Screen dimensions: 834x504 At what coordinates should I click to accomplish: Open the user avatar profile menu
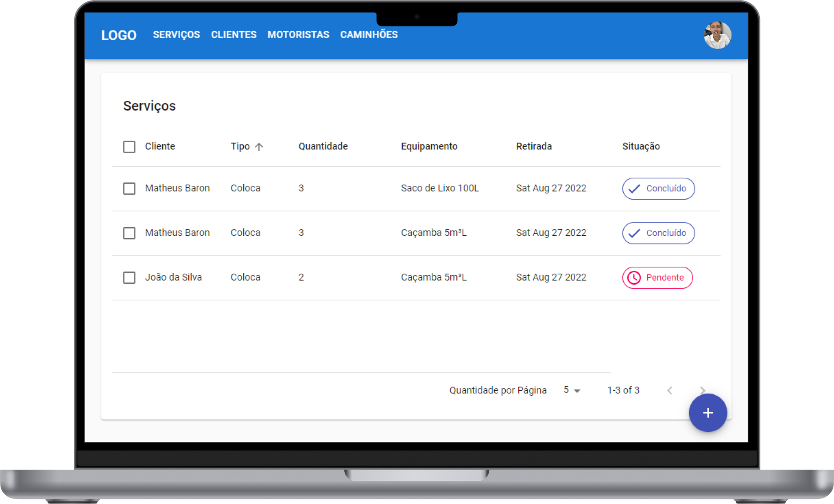click(717, 35)
